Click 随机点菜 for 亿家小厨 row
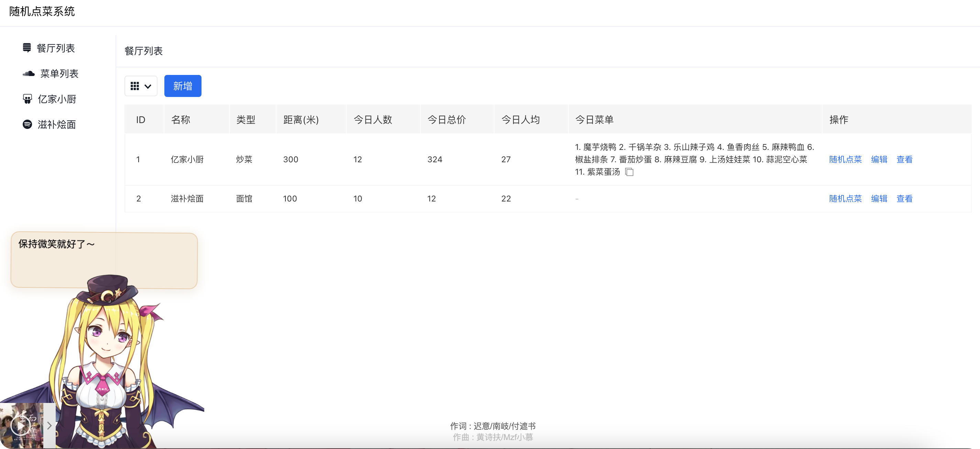This screenshot has height=449, width=980. point(845,160)
